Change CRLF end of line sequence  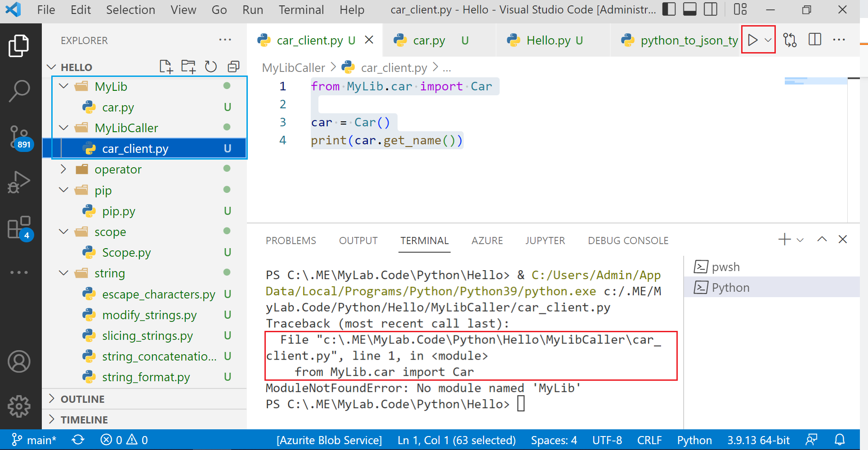[x=649, y=440]
